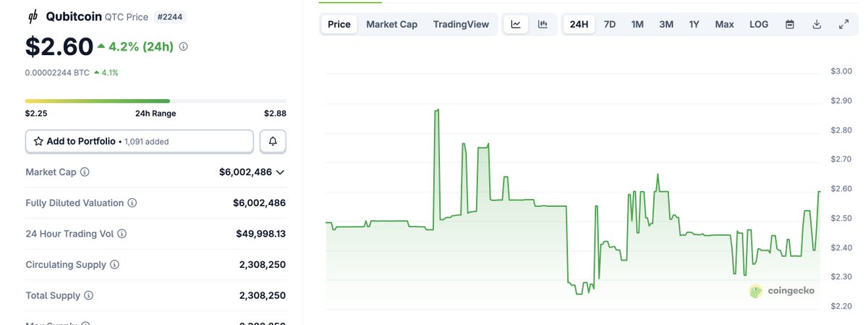Click the $2.60 price value

tap(59, 46)
